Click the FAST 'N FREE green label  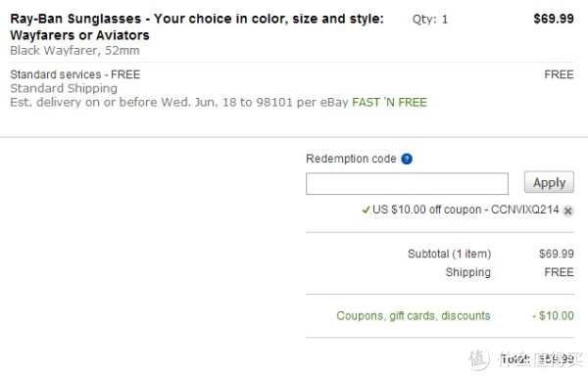tap(389, 102)
